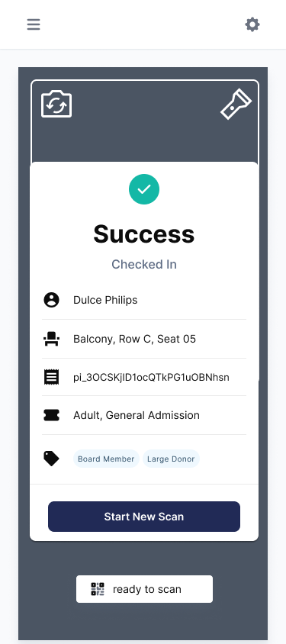Switch camera with the flip-camera icon
This screenshot has height=644, width=286.
[56, 104]
